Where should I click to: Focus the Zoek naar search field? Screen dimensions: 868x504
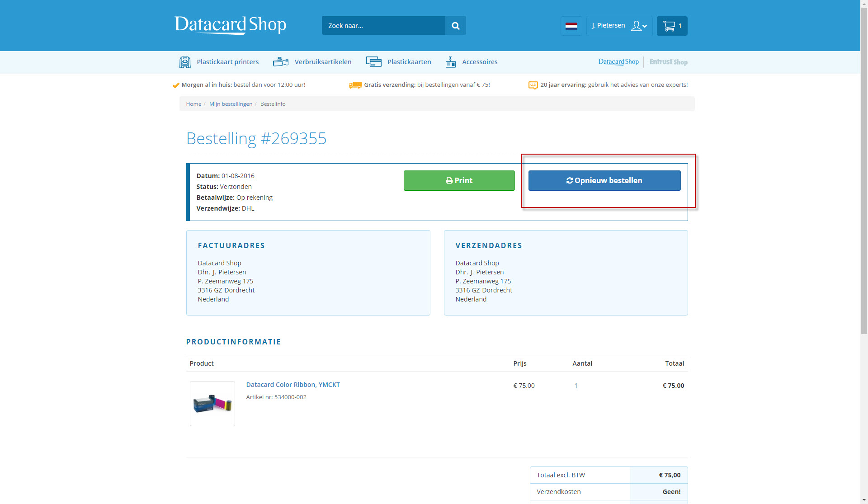point(383,26)
